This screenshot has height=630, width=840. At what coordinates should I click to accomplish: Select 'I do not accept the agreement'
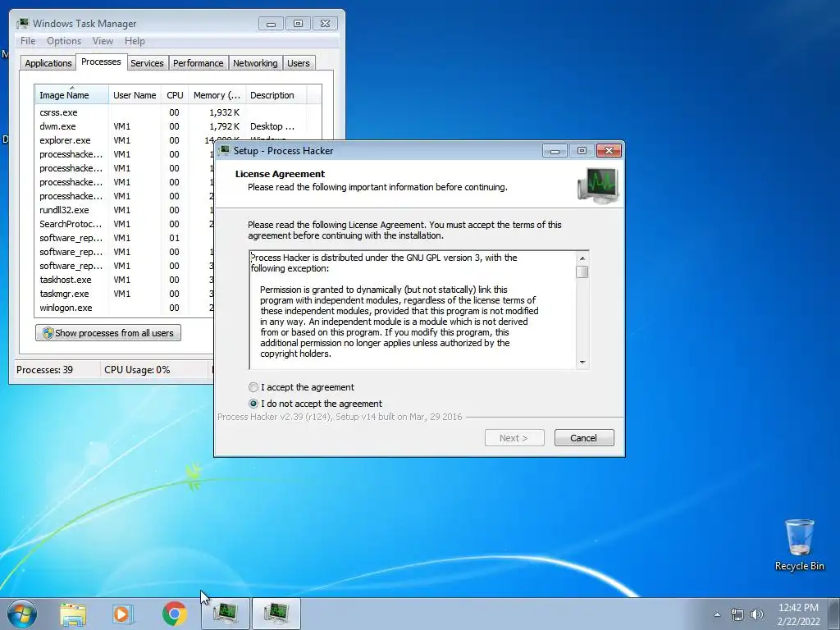(253, 404)
